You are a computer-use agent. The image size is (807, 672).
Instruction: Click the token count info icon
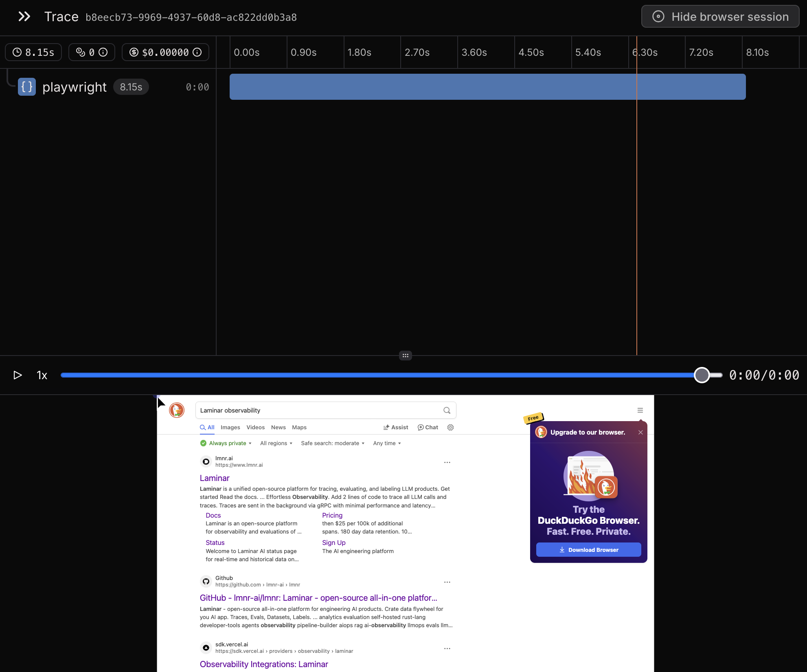[x=103, y=52]
